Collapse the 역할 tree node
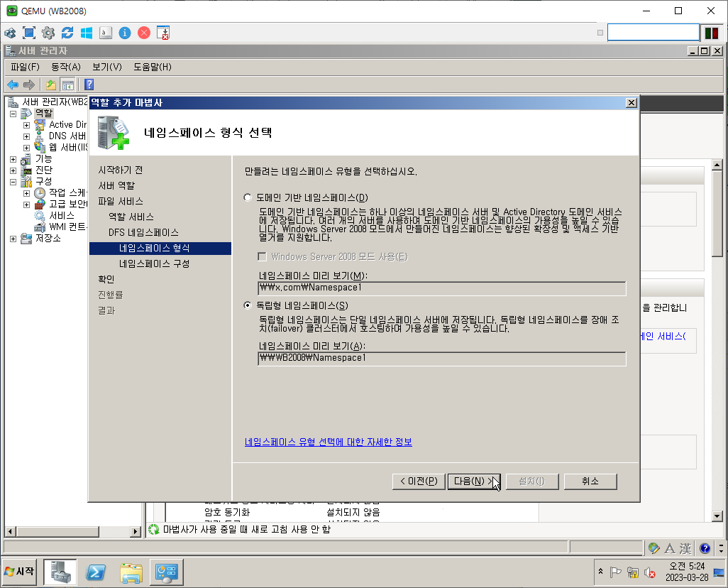 tap(13, 114)
